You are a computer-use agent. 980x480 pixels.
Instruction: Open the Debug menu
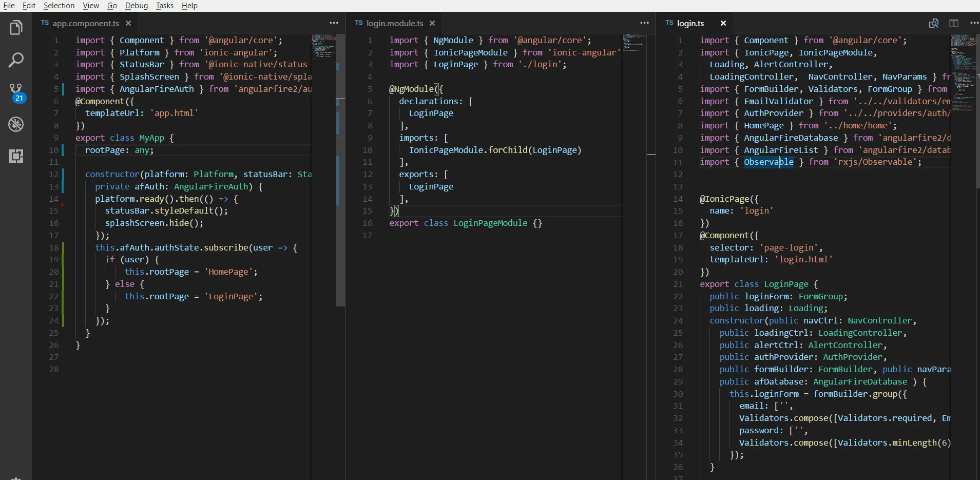(x=137, y=6)
